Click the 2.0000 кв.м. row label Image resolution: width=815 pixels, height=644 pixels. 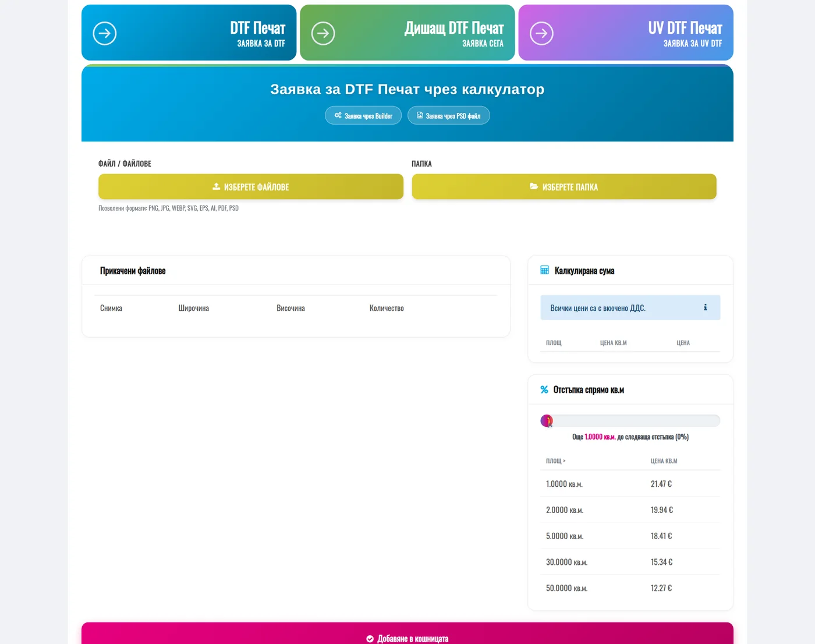[565, 510]
